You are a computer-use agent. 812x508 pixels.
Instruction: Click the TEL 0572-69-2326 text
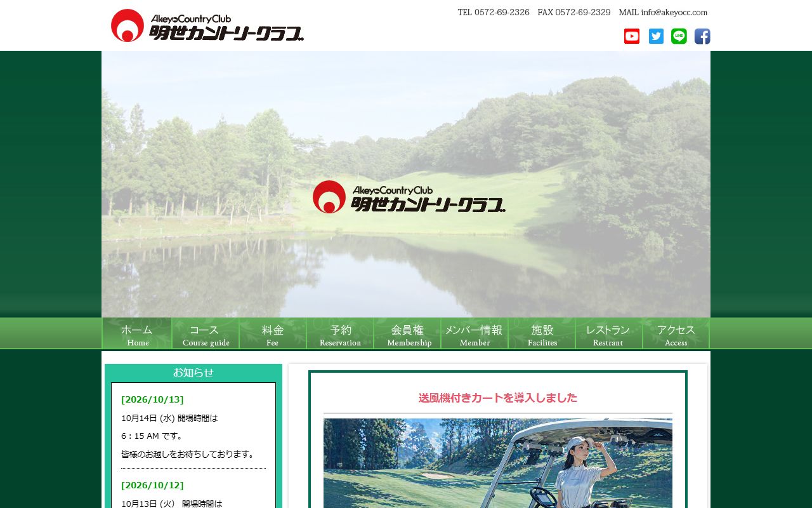(494, 12)
